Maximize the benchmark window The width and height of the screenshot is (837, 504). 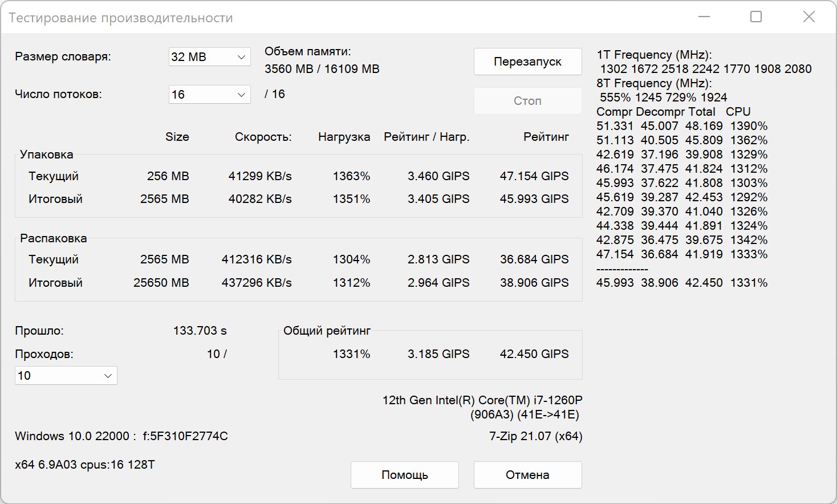(756, 17)
